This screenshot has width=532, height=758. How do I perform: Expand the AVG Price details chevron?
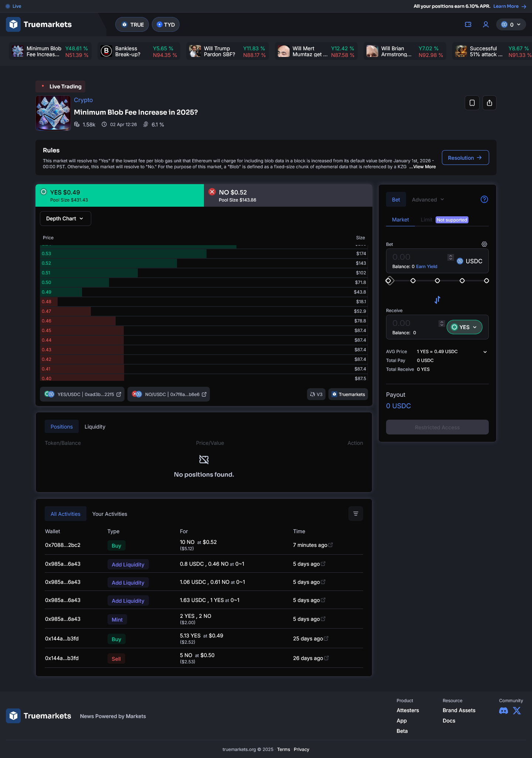point(485,352)
